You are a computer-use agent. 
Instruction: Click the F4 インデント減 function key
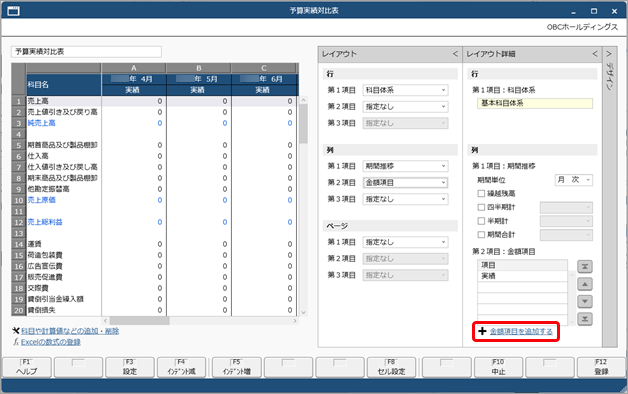[x=181, y=367]
